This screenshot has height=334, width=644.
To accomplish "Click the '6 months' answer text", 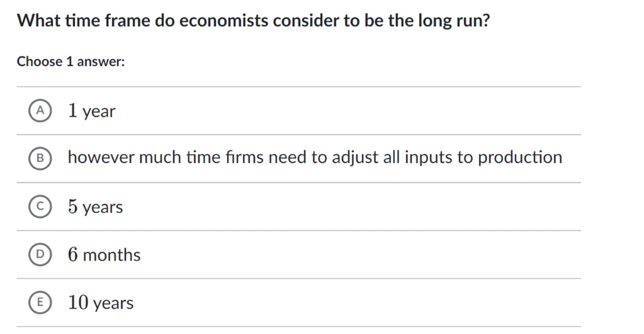I will click(104, 255).
